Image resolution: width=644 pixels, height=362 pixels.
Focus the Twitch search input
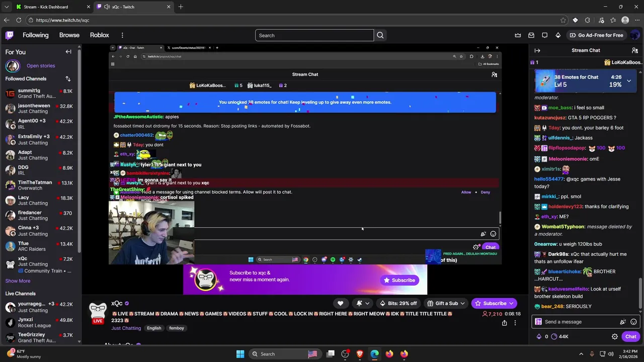click(x=314, y=35)
